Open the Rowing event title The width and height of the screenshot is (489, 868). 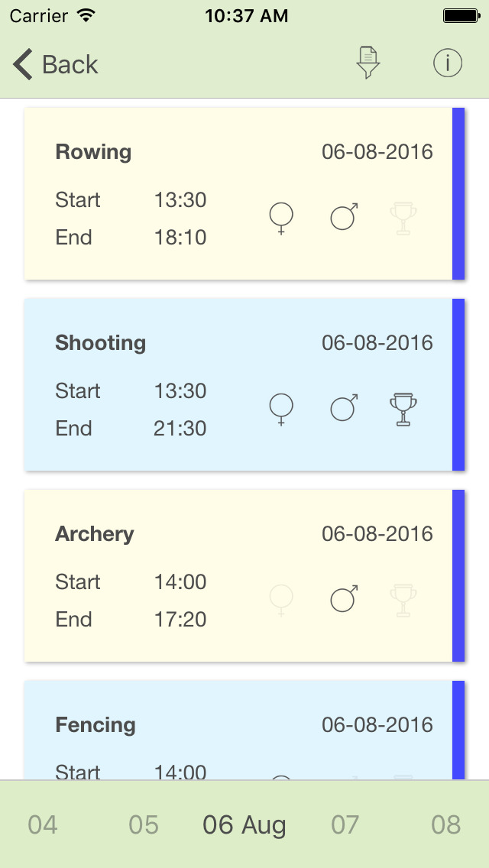click(x=93, y=152)
